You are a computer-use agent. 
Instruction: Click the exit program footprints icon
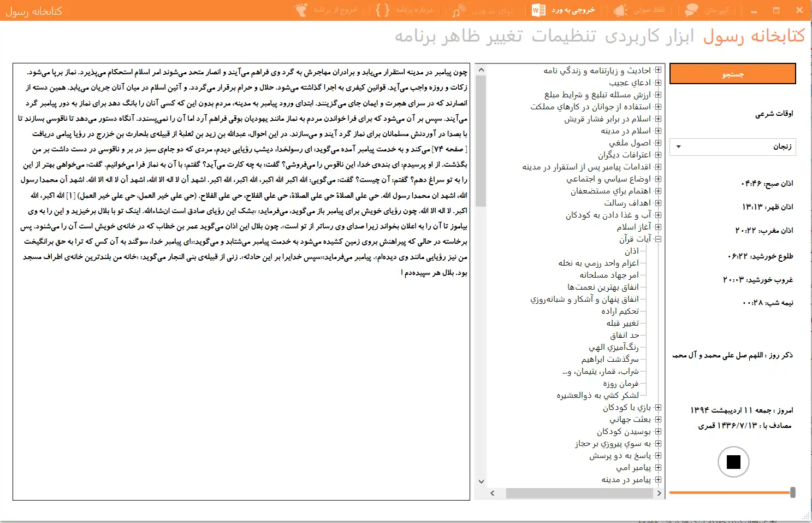(x=301, y=10)
